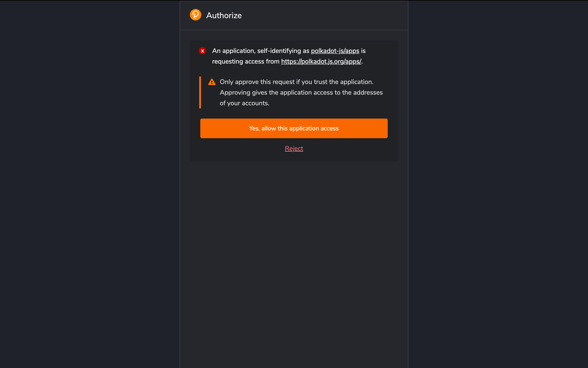Image resolution: width=588 pixels, height=368 pixels.
Task: Click the 'of your accounts.' warning text
Action: (x=244, y=103)
